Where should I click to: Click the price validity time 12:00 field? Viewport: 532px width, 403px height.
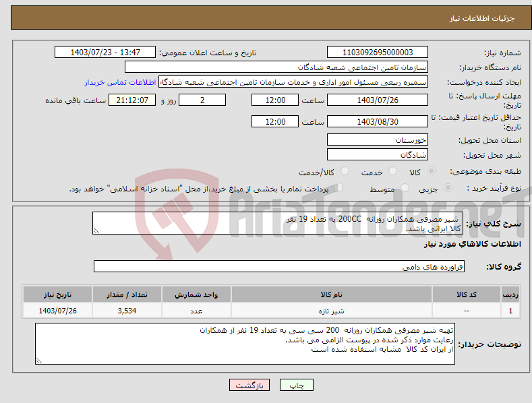[275, 121]
